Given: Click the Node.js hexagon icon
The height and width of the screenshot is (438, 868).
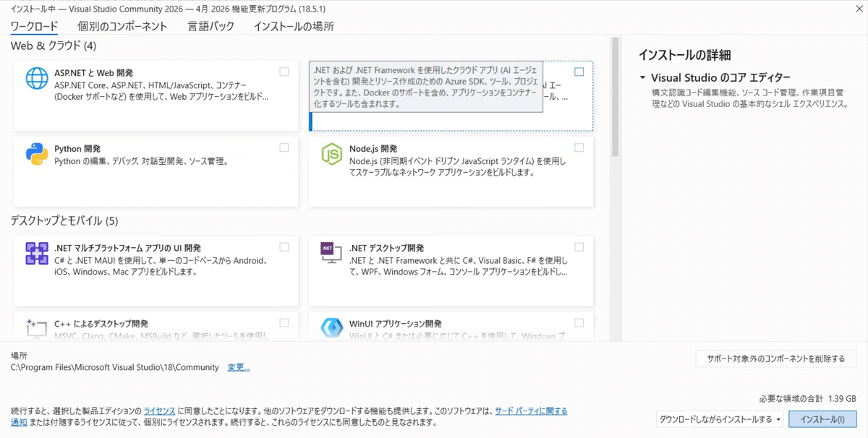Looking at the screenshot, I should (x=331, y=154).
